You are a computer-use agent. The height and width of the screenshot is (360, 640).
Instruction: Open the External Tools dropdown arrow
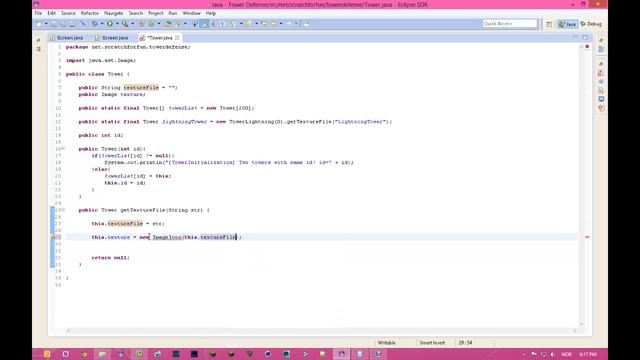coord(133,24)
